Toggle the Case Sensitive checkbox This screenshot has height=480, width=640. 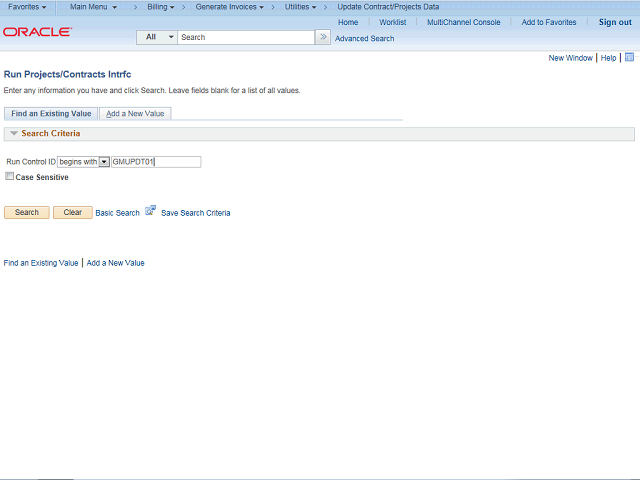tap(9, 176)
